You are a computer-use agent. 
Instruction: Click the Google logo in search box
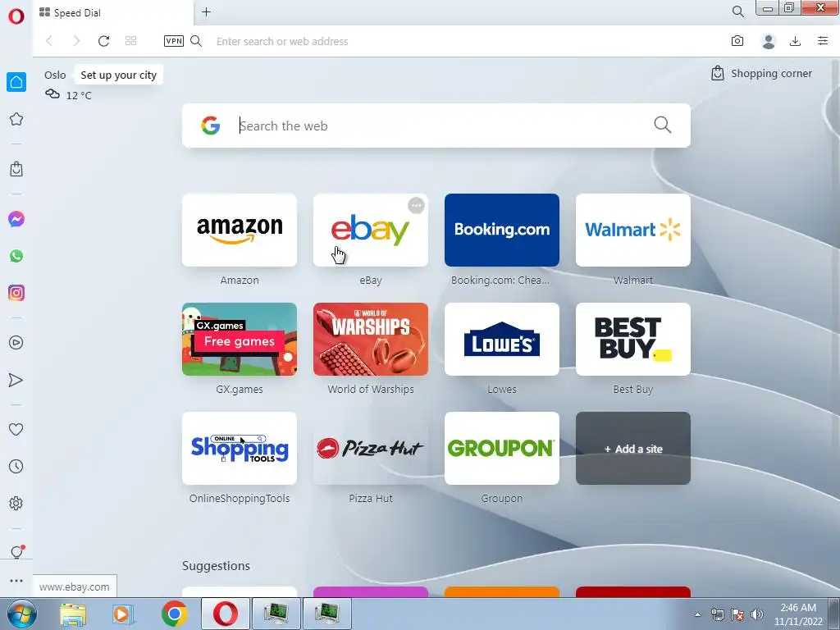coord(211,126)
